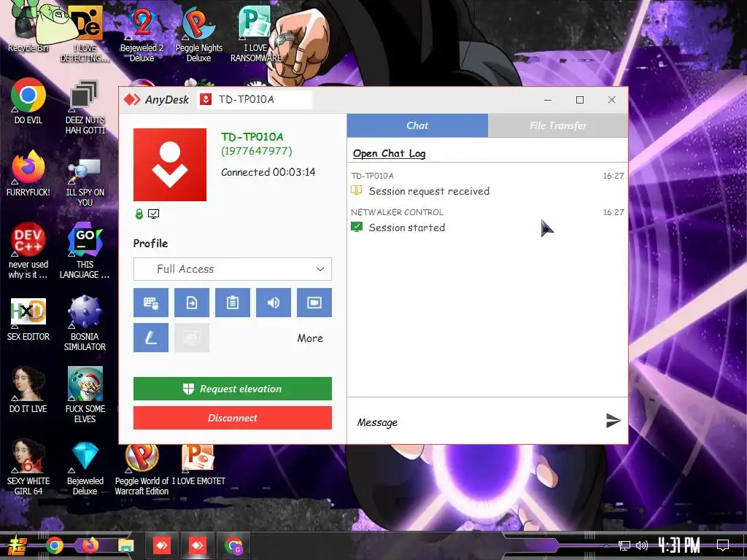Show hidden system tray icons chevron
The width and height of the screenshot is (747, 560).
[x=606, y=545]
